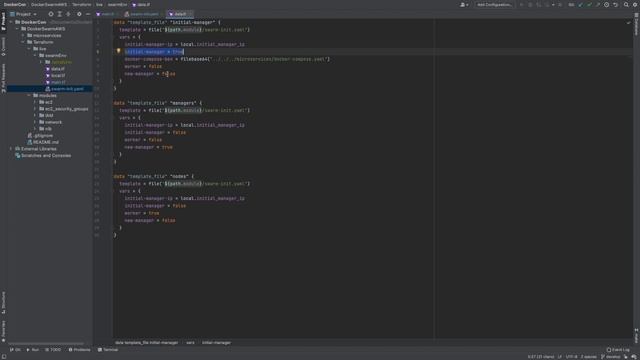Click DockerCon breadcrumb in navigation bar
Viewport: 640px width, 360px height.
[15, 4]
